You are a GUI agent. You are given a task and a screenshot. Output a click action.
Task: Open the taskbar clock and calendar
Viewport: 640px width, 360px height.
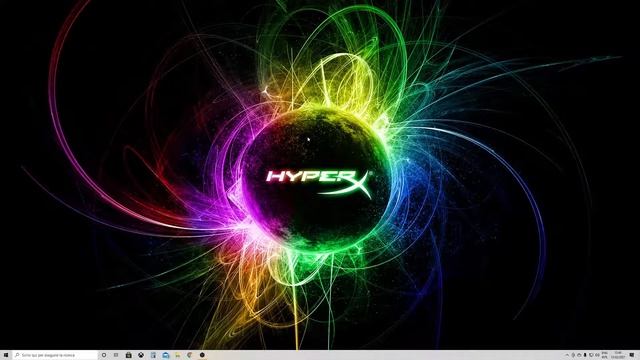point(618,355)
